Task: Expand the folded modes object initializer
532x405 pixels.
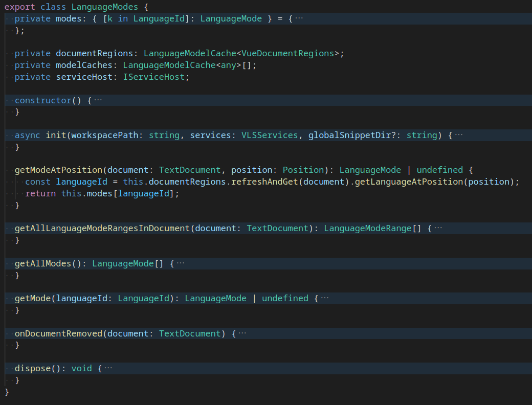Action: click(x=299, y=18)
